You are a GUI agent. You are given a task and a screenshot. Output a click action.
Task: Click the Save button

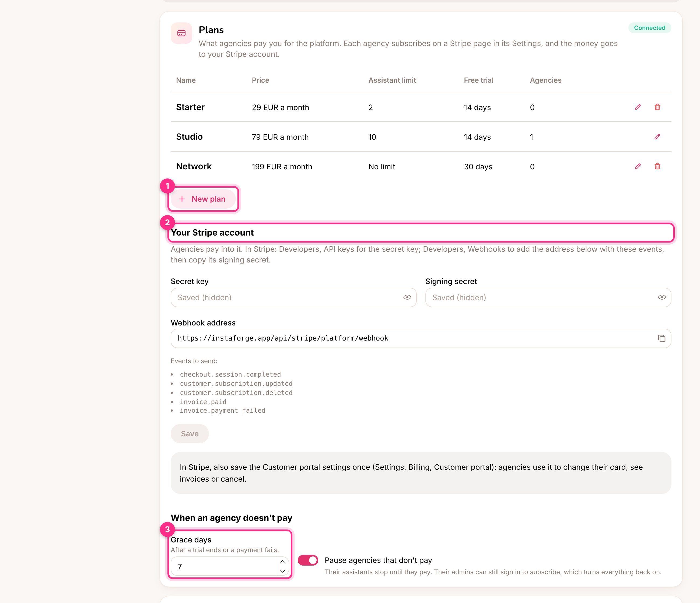point(190,434)
